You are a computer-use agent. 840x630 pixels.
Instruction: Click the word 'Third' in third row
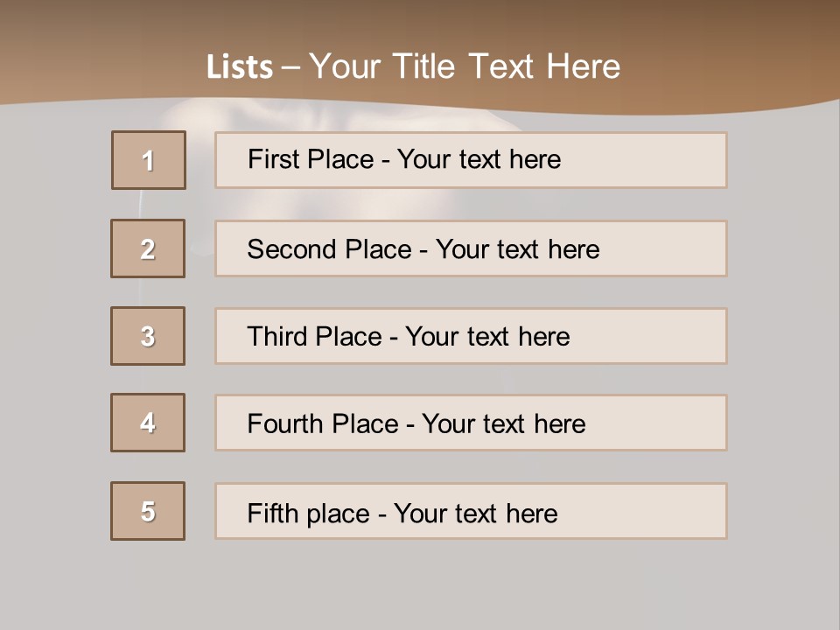pos(277,337)
